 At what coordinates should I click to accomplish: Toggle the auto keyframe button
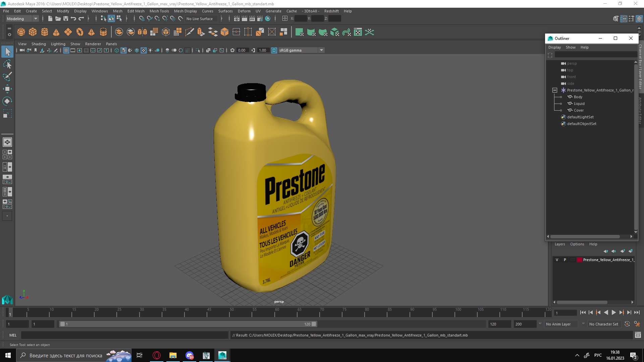pos(627,324)
